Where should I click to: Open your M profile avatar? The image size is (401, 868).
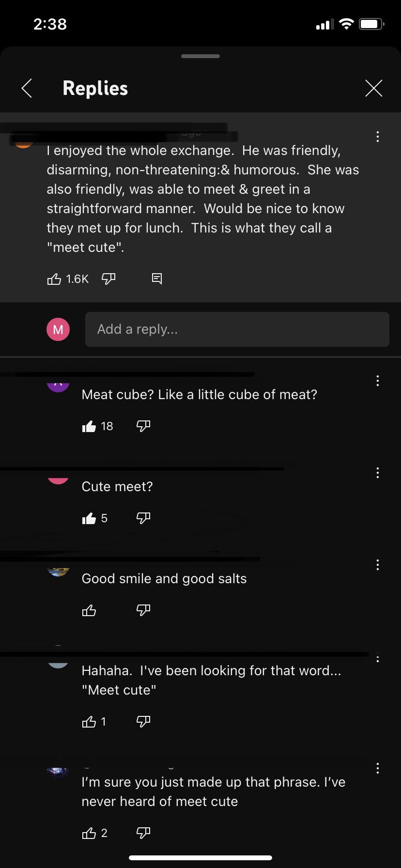click(x=58, y=329)
